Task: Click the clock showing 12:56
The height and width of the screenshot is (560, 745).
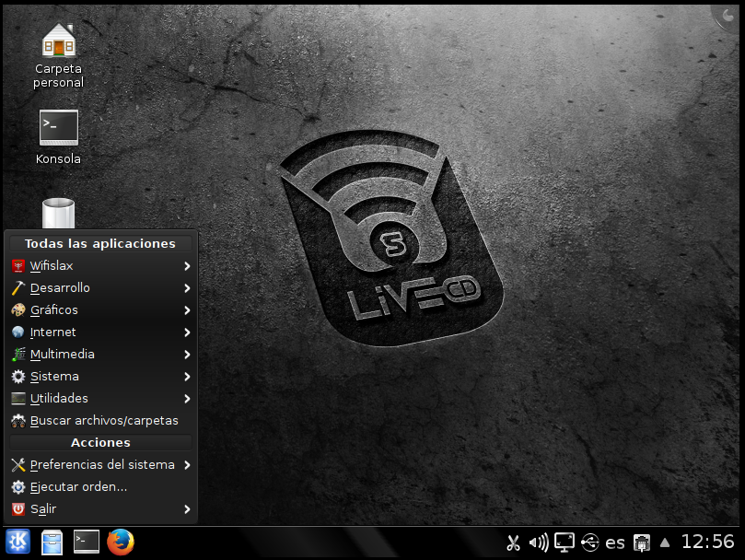Action: (707, 542)
